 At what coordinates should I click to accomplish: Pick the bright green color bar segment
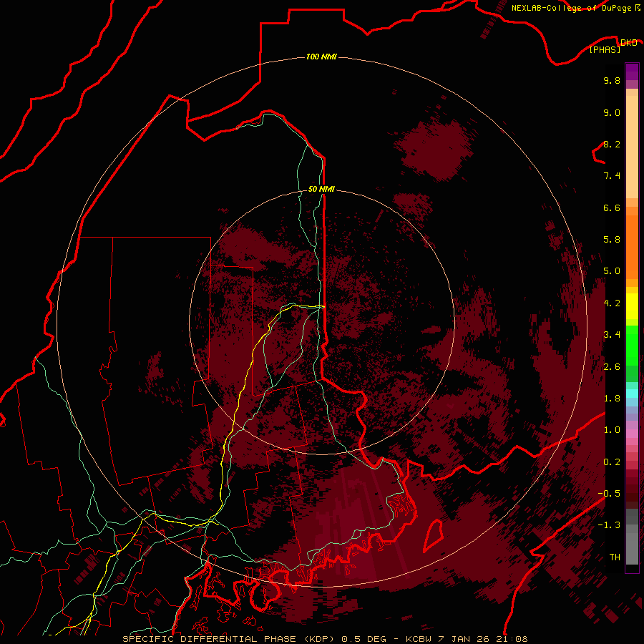click(632, 345)
